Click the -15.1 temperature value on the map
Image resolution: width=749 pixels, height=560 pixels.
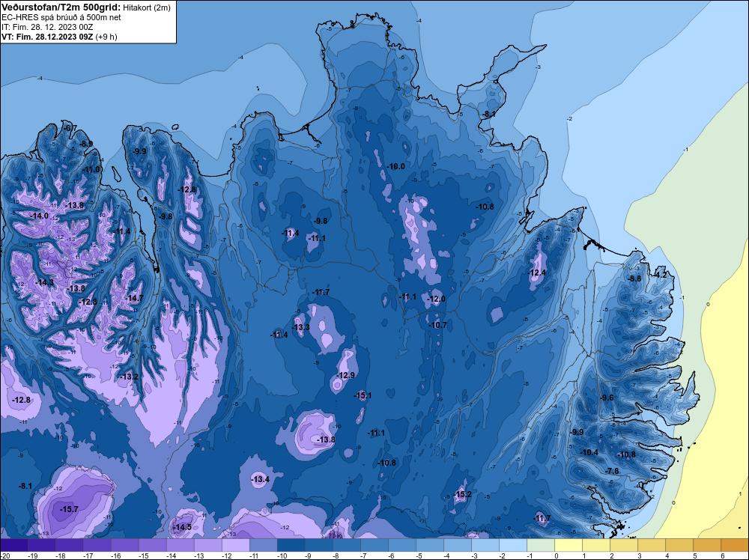pyautogui.click(x=362, y=395)
